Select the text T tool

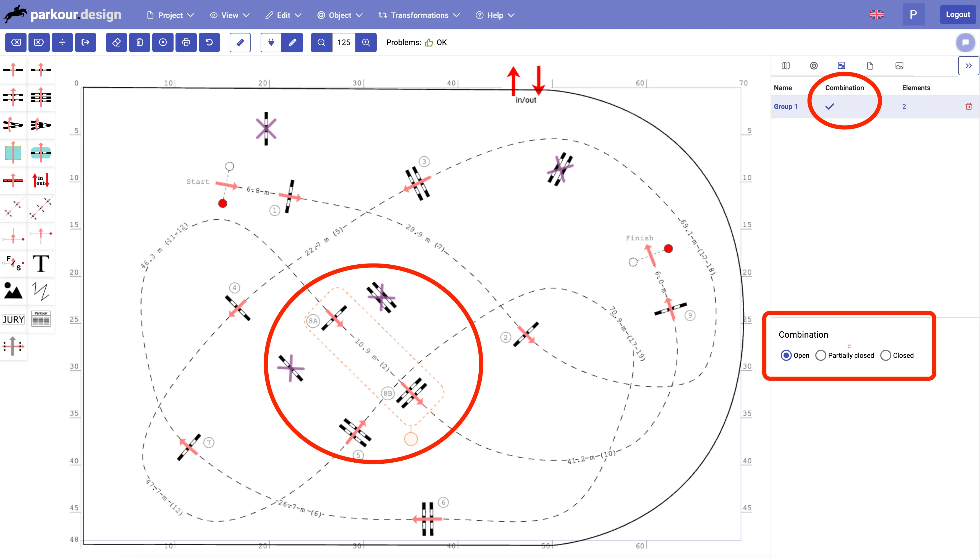click(41, 264)
